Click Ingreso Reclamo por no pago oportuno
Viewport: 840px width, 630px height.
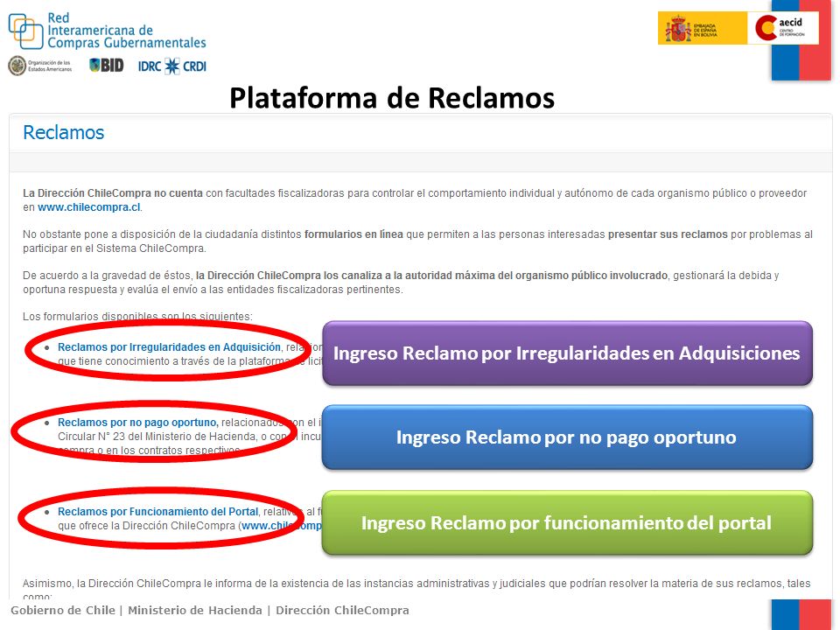(x=567, y=437)
